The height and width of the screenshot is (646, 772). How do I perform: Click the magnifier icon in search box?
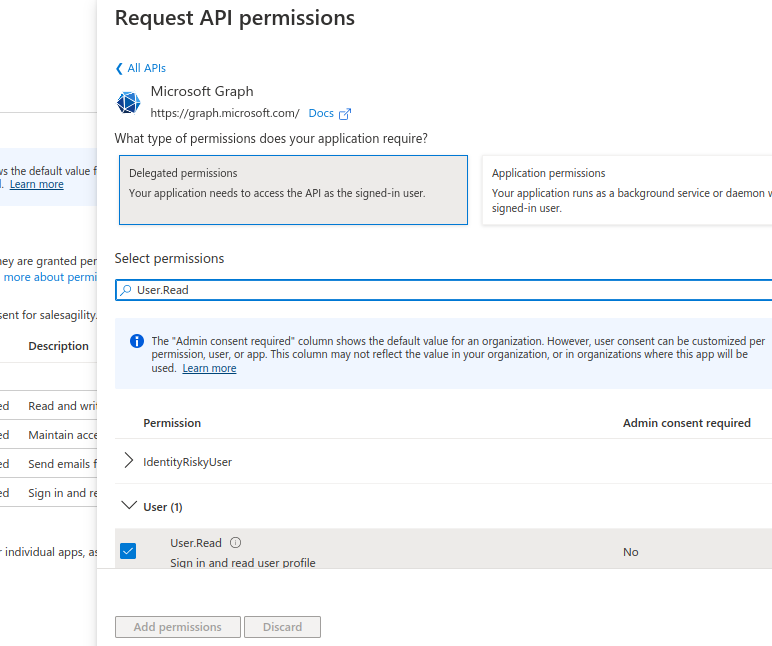point(126,290)
